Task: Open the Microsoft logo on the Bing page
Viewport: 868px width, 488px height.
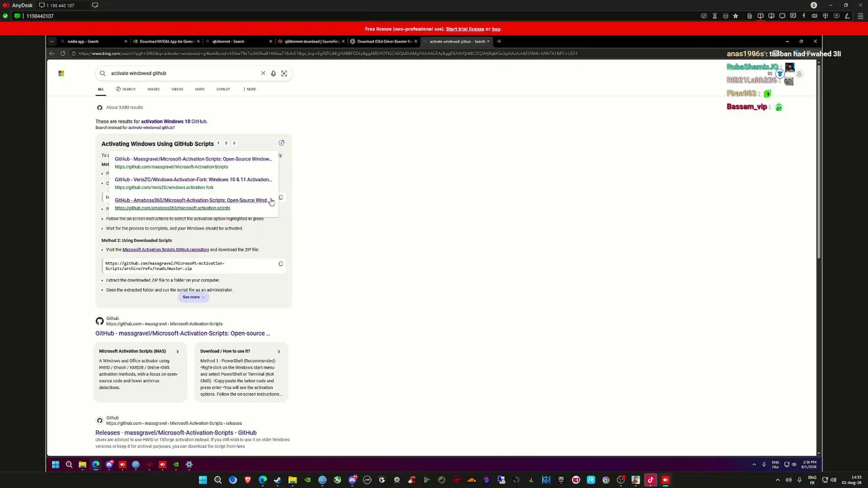Action: (61, 73)
